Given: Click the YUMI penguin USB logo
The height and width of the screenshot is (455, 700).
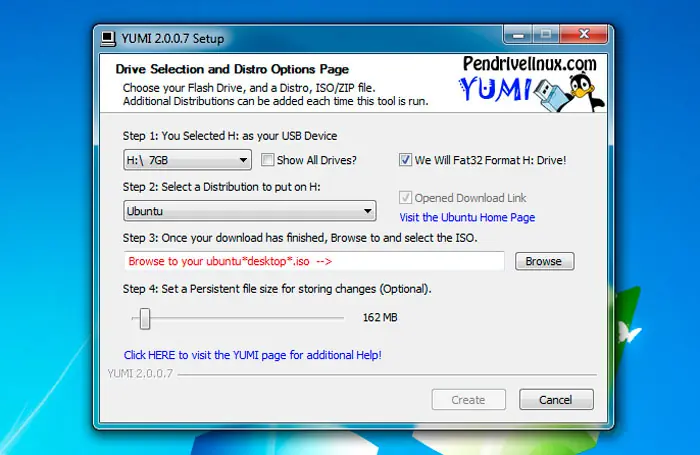Looking at the screenshot, I should 532,92.
